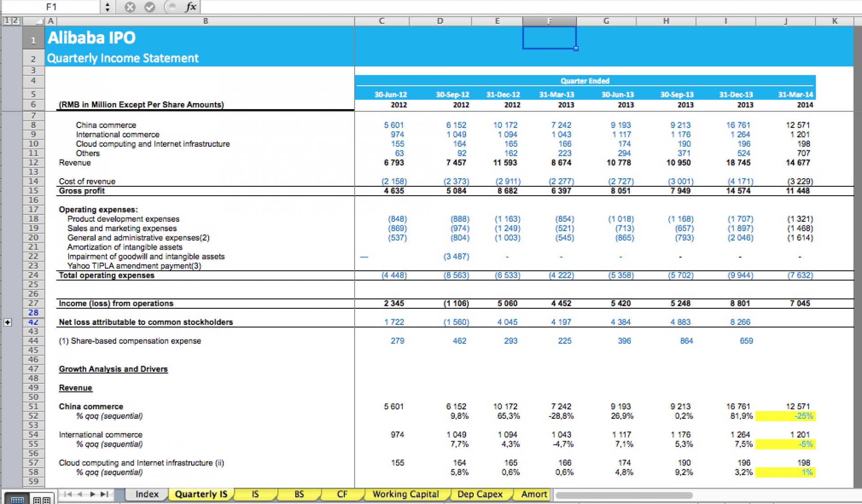This screenshot has height=504, width=862.
Task: Click share-based compensation value 279
Action: tap(397, 341)
